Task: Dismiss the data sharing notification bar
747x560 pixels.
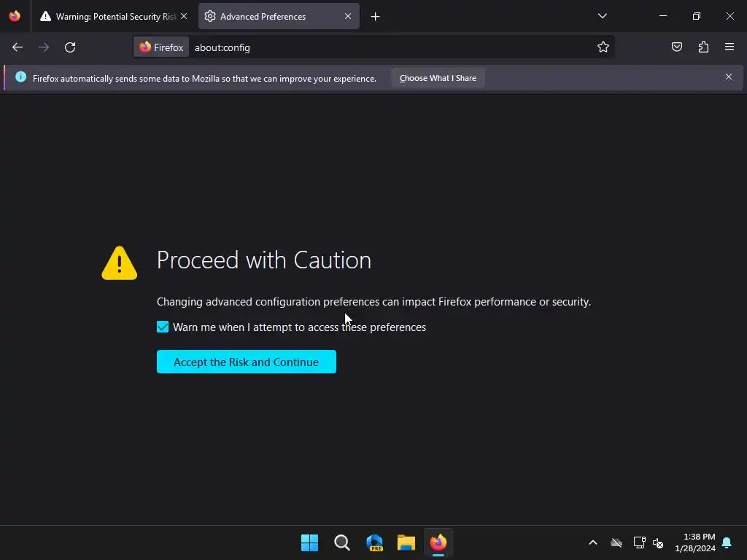Action: (x=729, y=77)
